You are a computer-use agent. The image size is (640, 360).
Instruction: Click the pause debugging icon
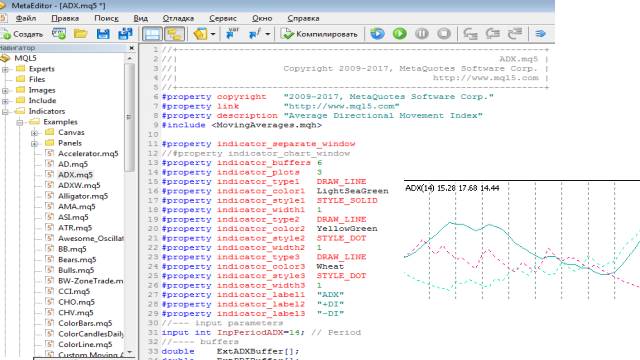(x=422, y=34)
